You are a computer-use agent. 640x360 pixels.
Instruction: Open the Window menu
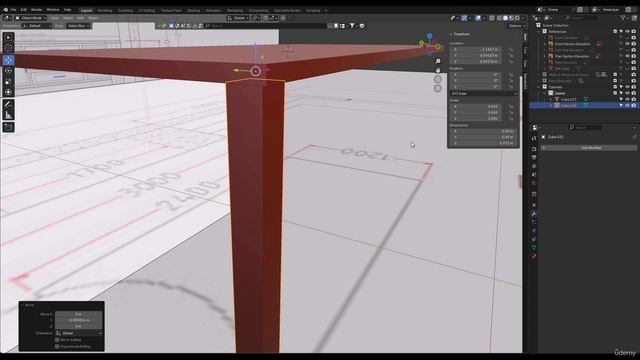[53, 10]
